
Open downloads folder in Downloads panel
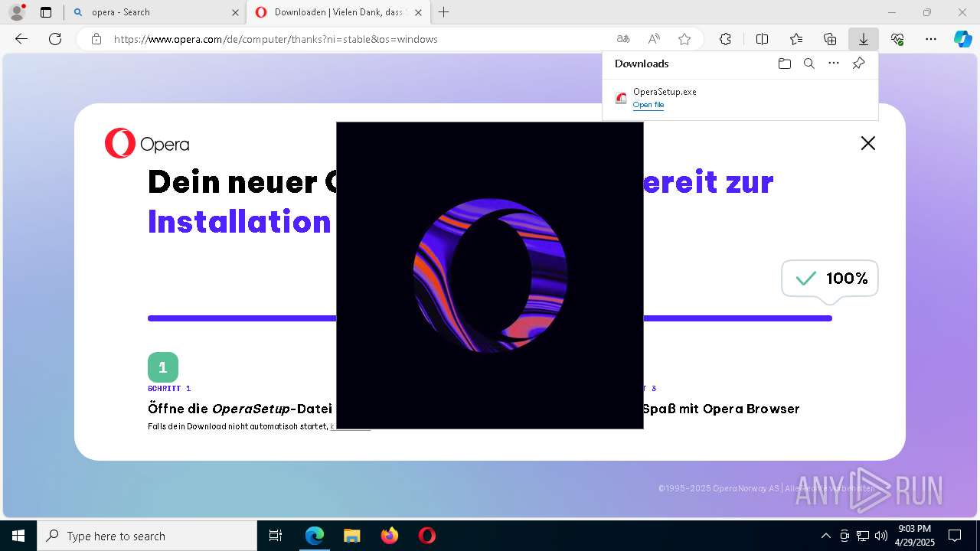coord(784,64)
